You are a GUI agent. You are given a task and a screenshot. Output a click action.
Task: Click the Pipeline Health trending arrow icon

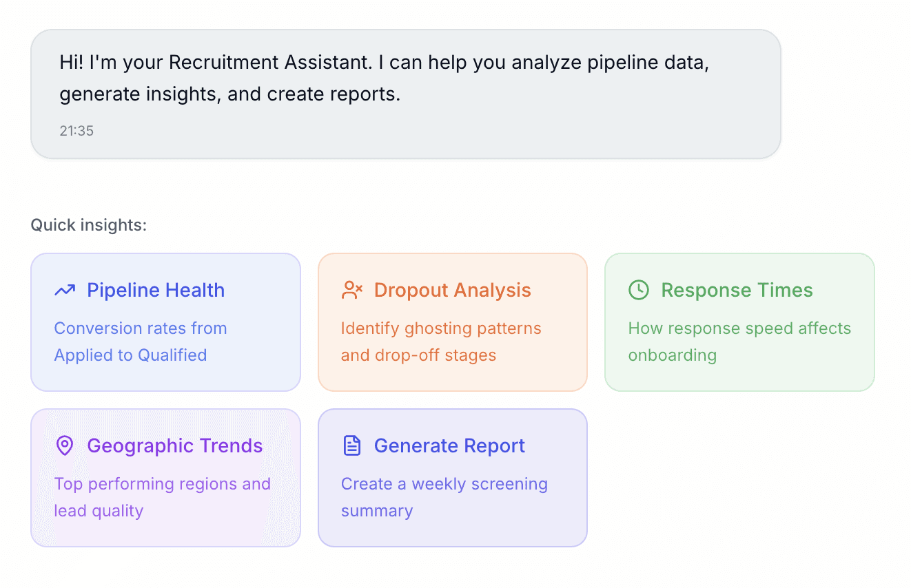(65, 291)
